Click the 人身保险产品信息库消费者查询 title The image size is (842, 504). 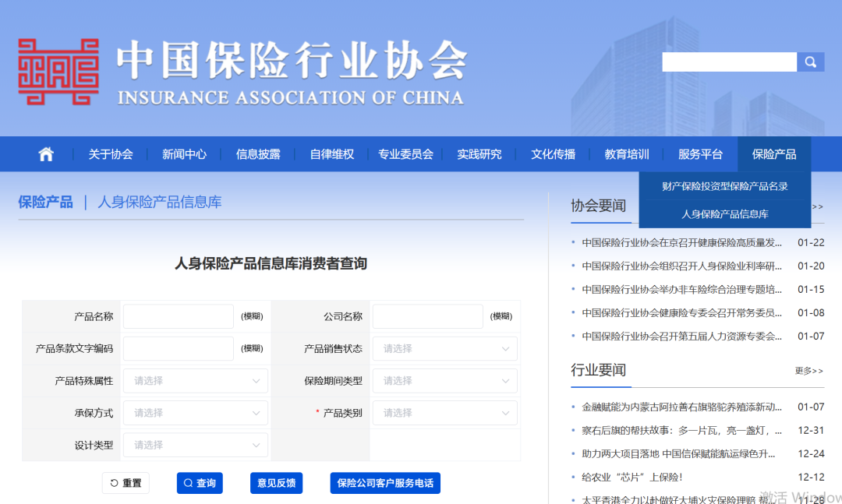point(271,263)
